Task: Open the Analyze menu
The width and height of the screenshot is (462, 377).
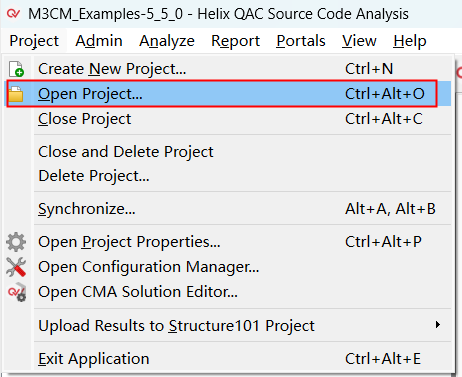Action: (167, 41)
